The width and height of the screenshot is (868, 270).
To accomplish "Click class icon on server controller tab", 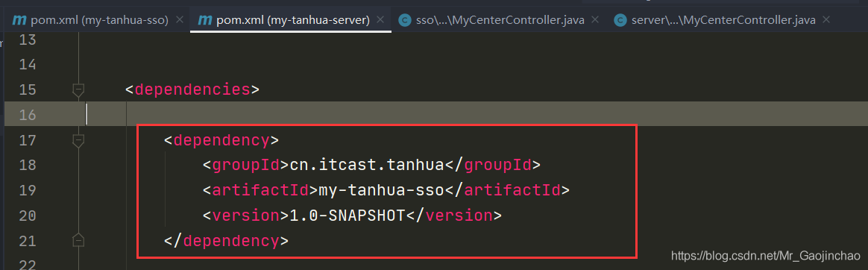I will point(621,20).
